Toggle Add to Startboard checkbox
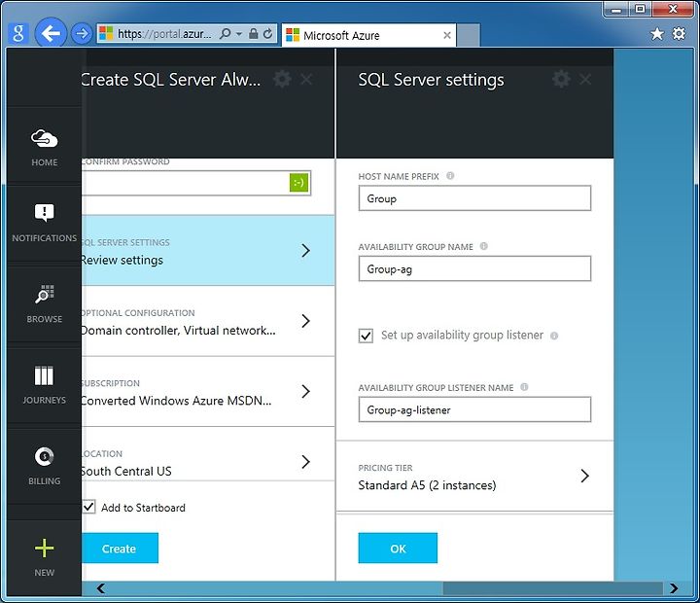The width and height of the screenshot is (700, 603). (x=88, y=507)
